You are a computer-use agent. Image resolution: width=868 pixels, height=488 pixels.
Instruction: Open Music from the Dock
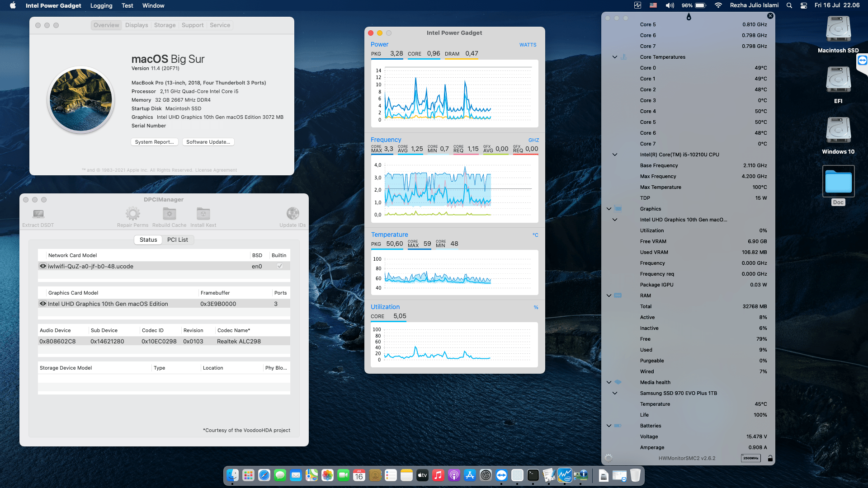(438, 475)
